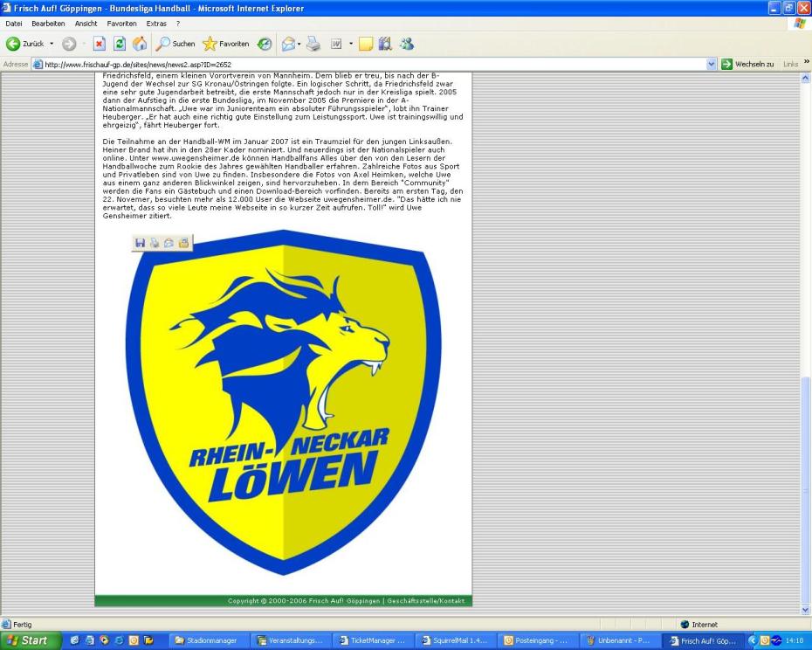Viewport: 812px width, 650px height.
Task: Switch to TicketManager taskbar window
Action: pos(373,640)
